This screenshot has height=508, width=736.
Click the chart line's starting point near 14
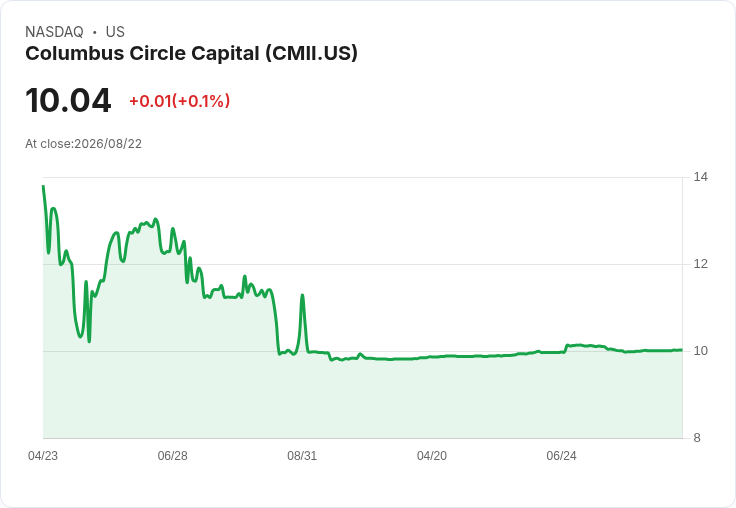[x=43, y=186]
